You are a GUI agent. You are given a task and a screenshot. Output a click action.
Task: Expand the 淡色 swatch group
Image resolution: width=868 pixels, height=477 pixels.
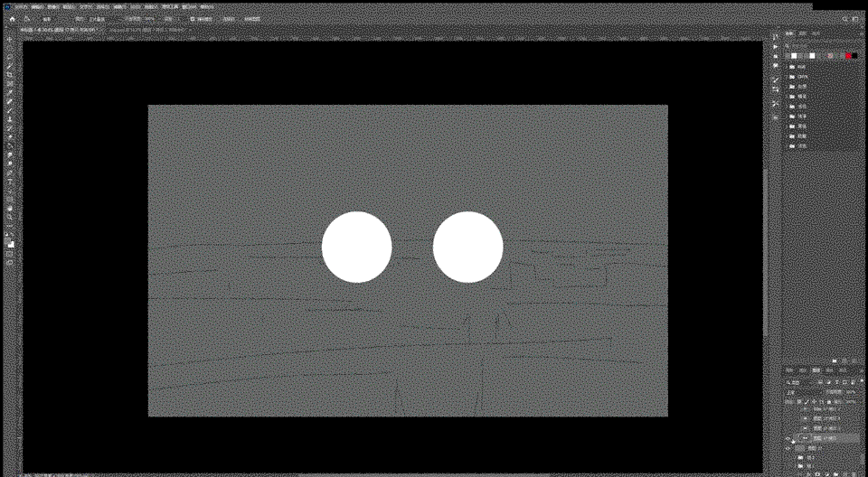click(x=788, y=146)
